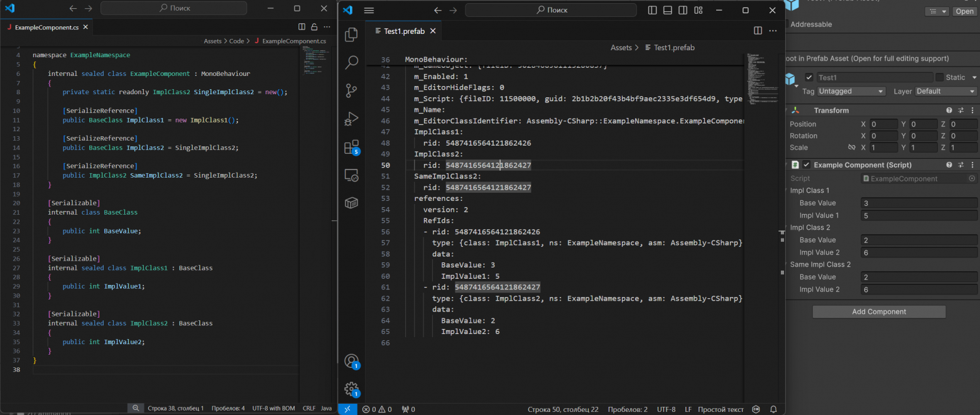Disable the Example Component script checkbox

tap(806, 165)
